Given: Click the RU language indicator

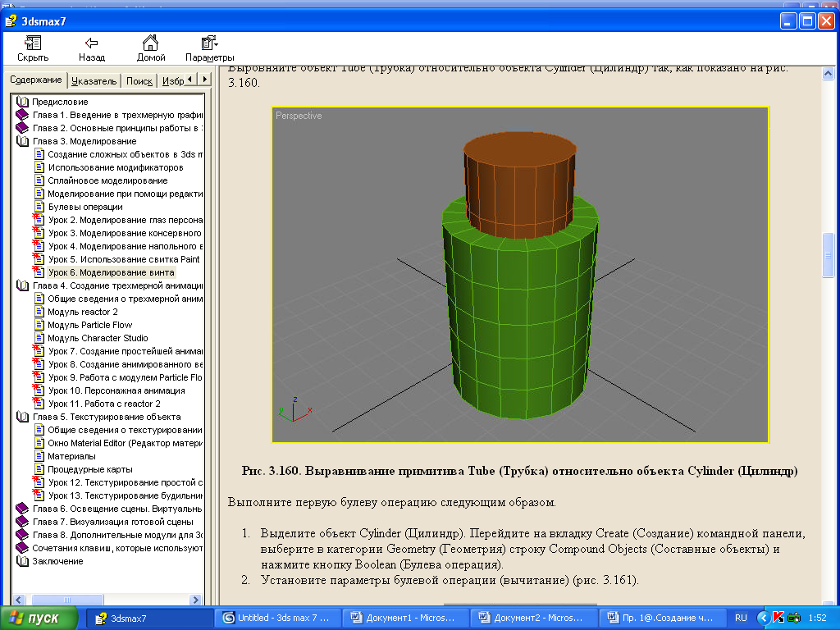Looking at the screenshot, I should (x=741, y=618).
